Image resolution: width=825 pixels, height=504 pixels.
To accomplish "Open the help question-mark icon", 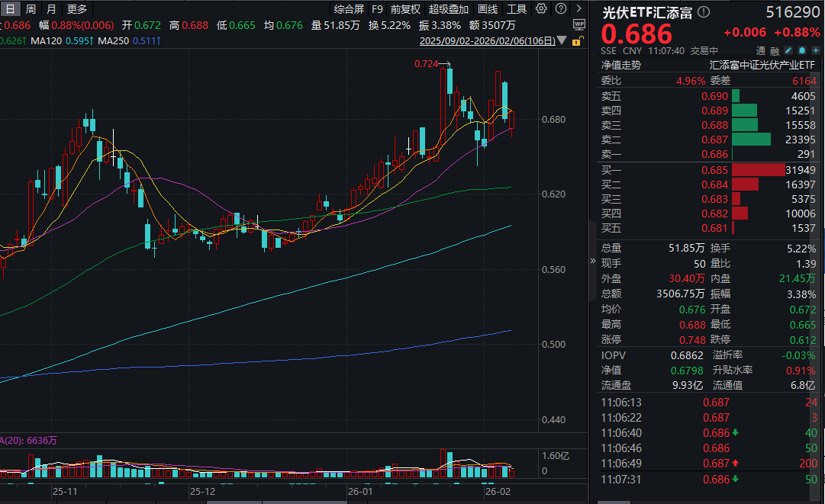I will (x=560, y=10).
